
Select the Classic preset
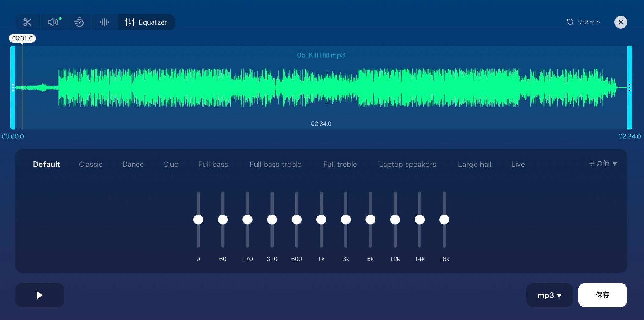pyautogui.click(x=91, y=164)
